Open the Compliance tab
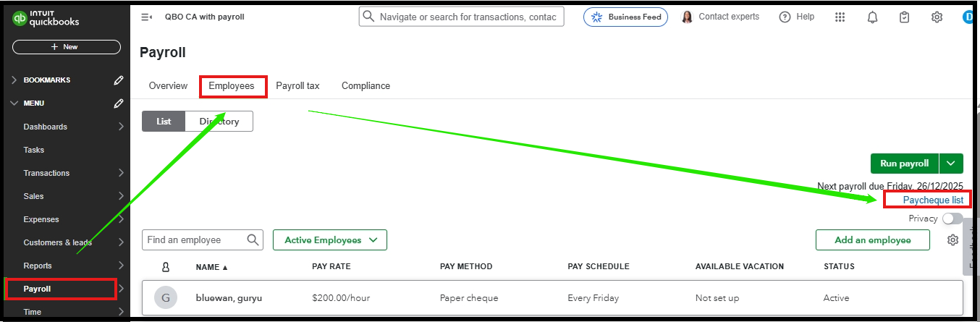 (366, 85)
